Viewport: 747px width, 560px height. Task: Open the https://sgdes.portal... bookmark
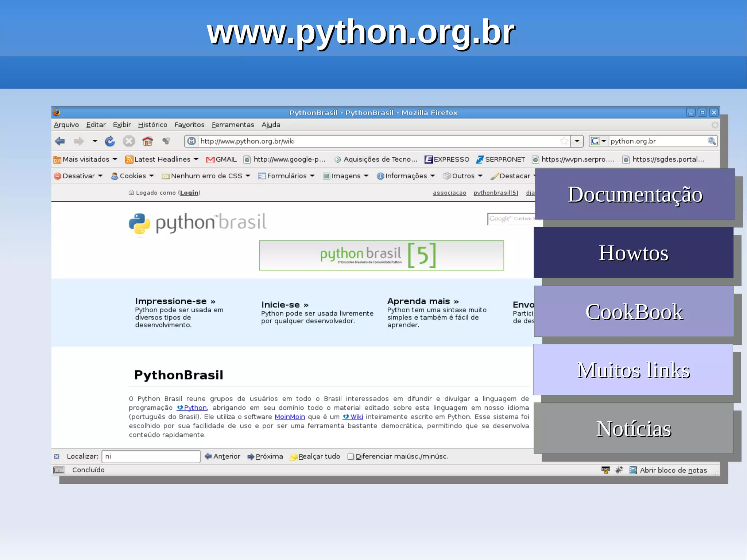(x=663, y=159)
